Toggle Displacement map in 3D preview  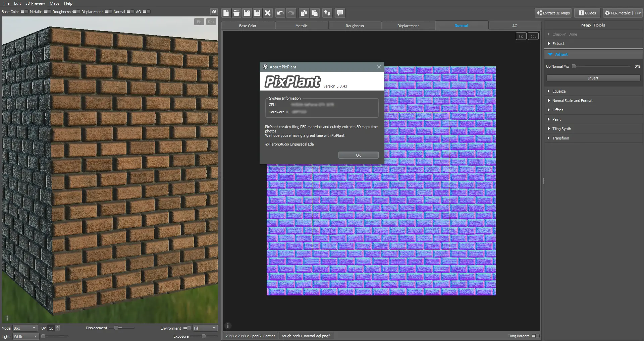[108, 12]
